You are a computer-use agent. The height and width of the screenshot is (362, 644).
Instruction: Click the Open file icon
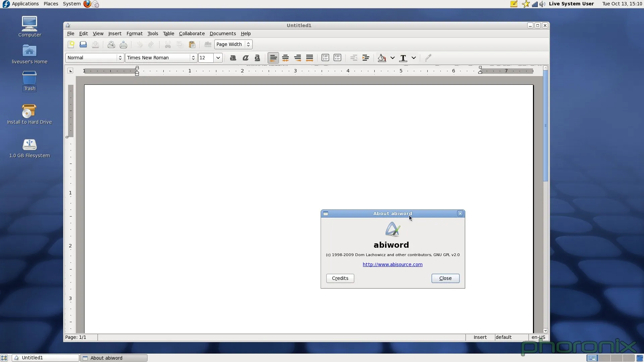click(83, 44)
